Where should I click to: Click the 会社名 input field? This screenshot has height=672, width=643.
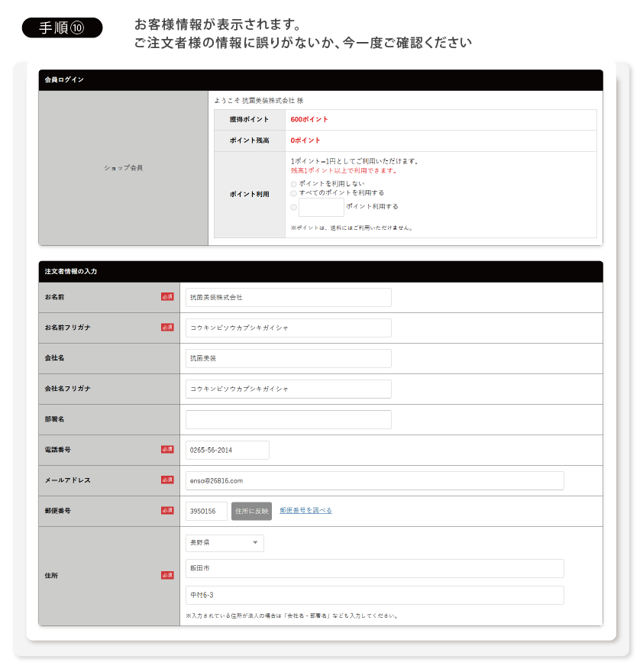point(288,358)
